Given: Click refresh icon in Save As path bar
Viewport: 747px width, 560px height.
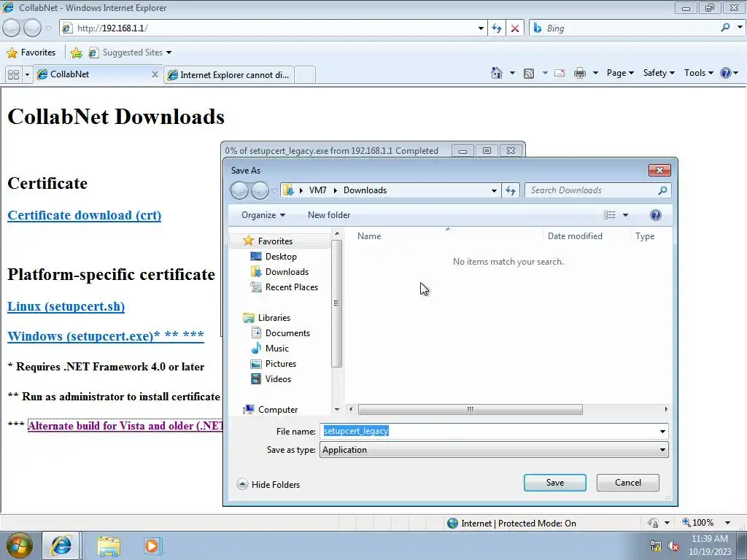Looking at the screenshot, I should pyautogui.click(x=511, y=190).
